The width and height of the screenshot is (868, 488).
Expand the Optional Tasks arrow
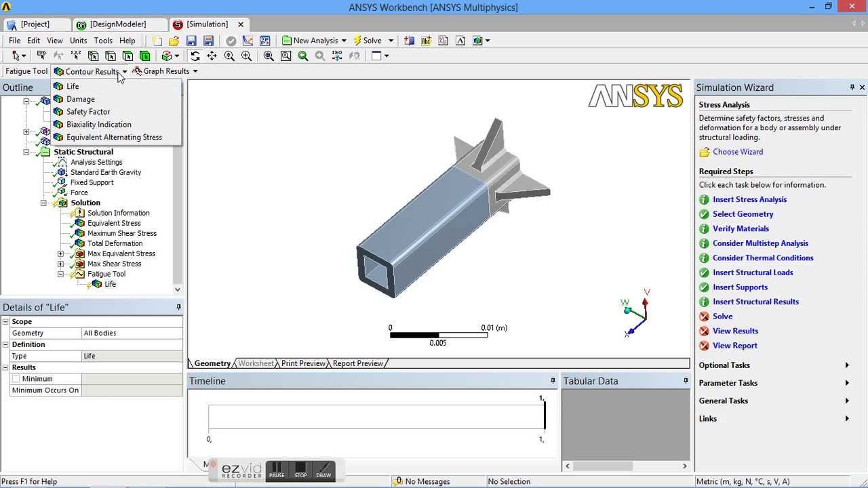[847, 365]
